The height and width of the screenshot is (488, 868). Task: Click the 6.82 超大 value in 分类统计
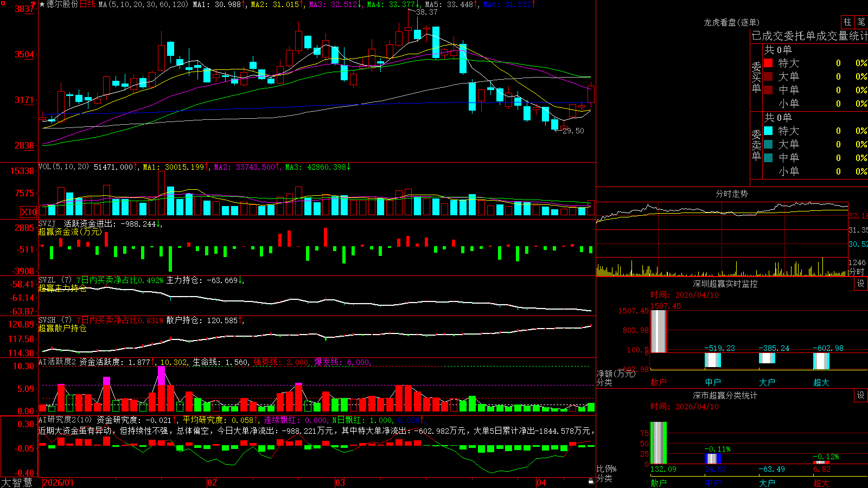[822, 469]
